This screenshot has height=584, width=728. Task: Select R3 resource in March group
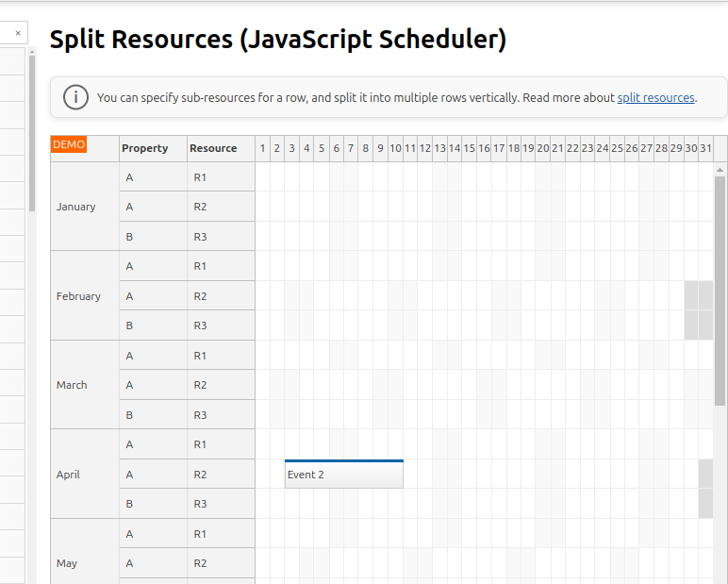(x=221, y=414)
